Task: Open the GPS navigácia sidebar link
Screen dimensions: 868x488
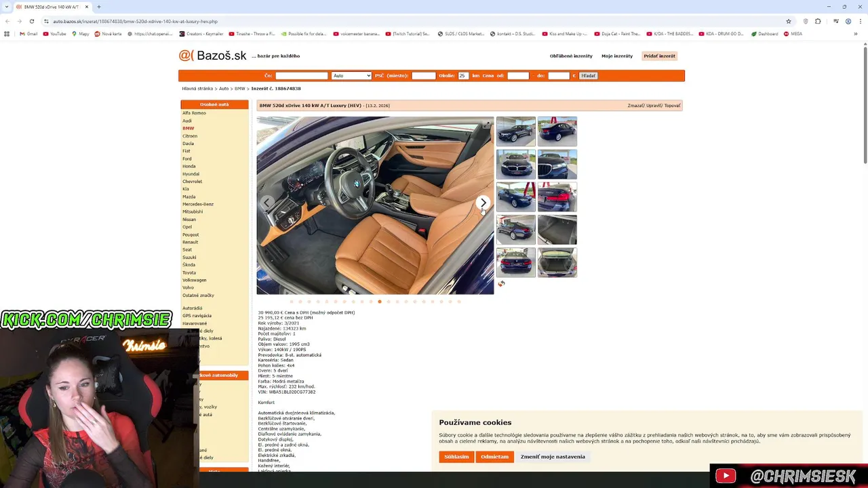Action: coord(197,316)
